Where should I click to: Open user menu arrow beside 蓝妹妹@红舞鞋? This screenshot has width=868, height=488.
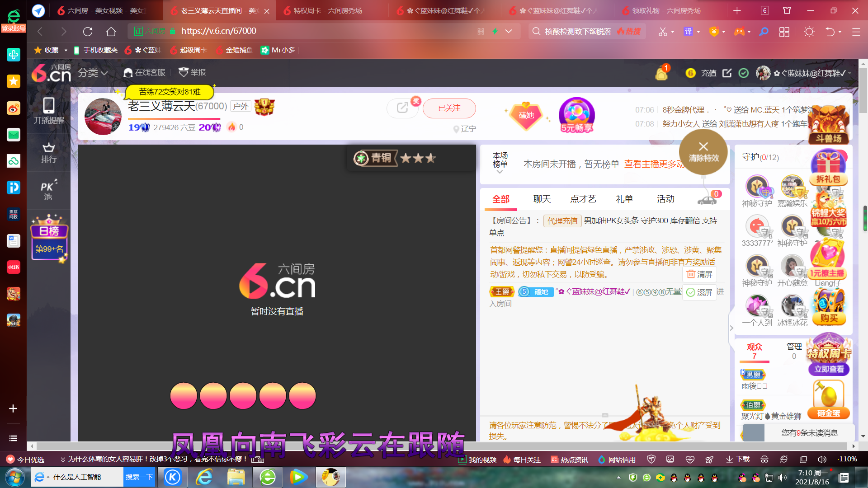pyautogui.click(x=850, y=73)
